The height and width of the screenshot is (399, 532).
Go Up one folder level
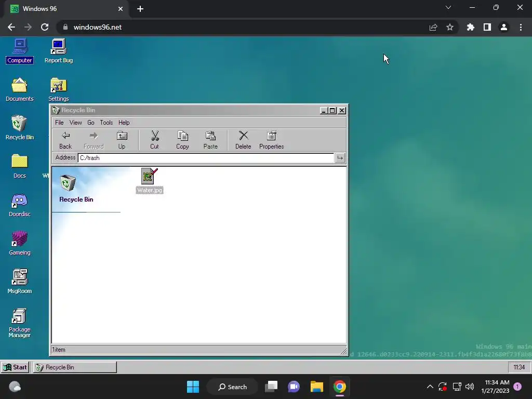(x=122, y=140)
